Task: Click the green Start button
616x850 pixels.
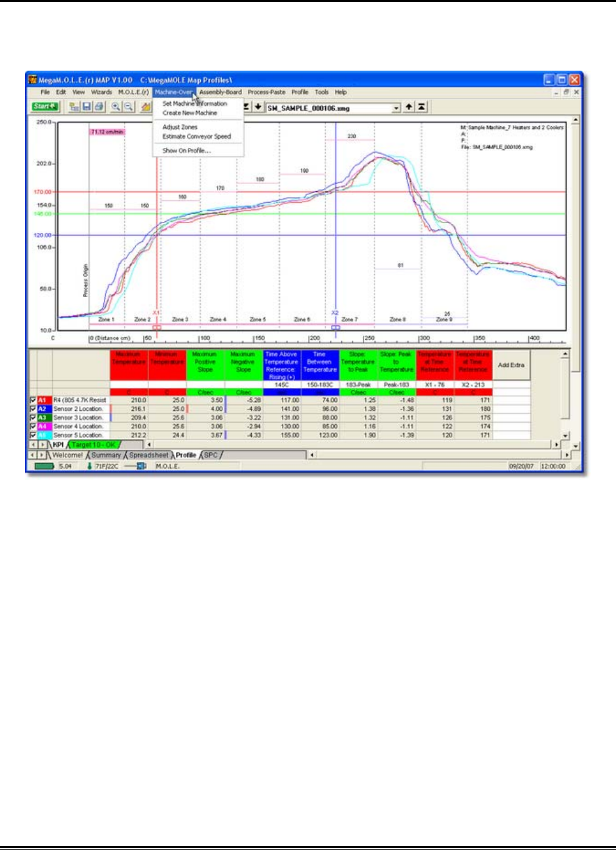Action: 45,107
